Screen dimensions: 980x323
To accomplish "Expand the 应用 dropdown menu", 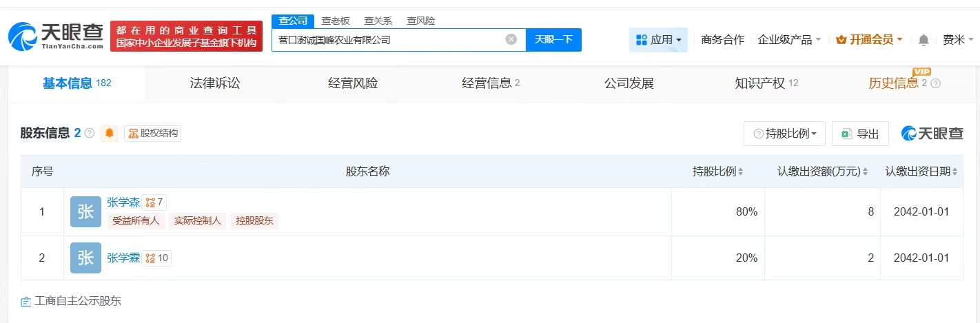I will pos(658,40).
